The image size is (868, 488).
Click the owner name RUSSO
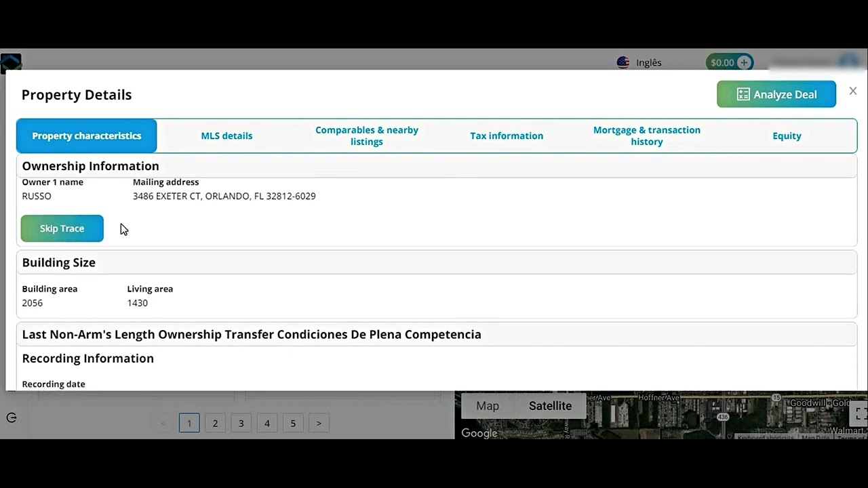[37, 196]
